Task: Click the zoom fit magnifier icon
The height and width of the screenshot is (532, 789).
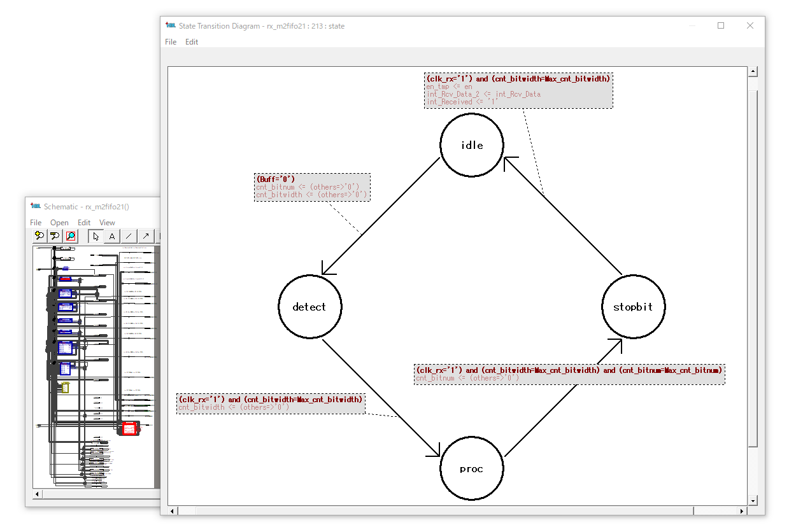Action: [71, 236]
